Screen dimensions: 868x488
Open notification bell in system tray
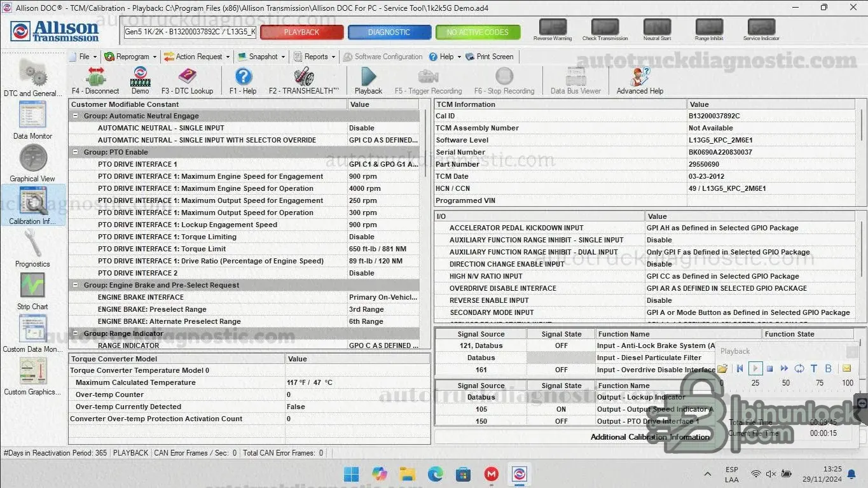851,474
